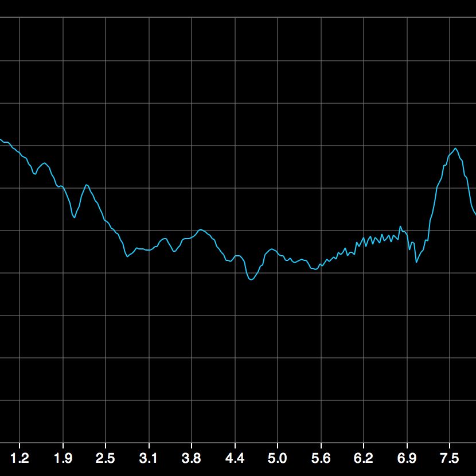Click the sharp curve dip after 1.9
The height and width of the screenshot is (476, 476).
tap(75, 217)
